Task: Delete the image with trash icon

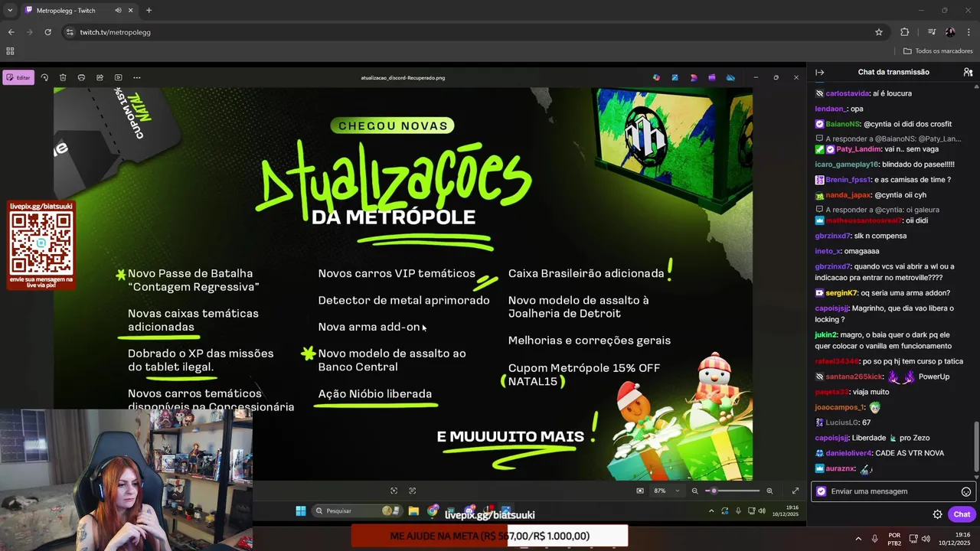Action: pos(63,77)
